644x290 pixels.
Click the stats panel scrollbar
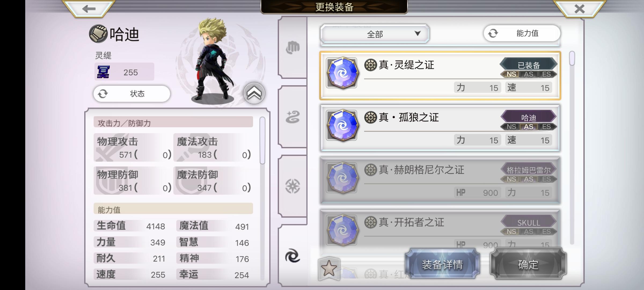pyautogui.click(x=262, y=140)
